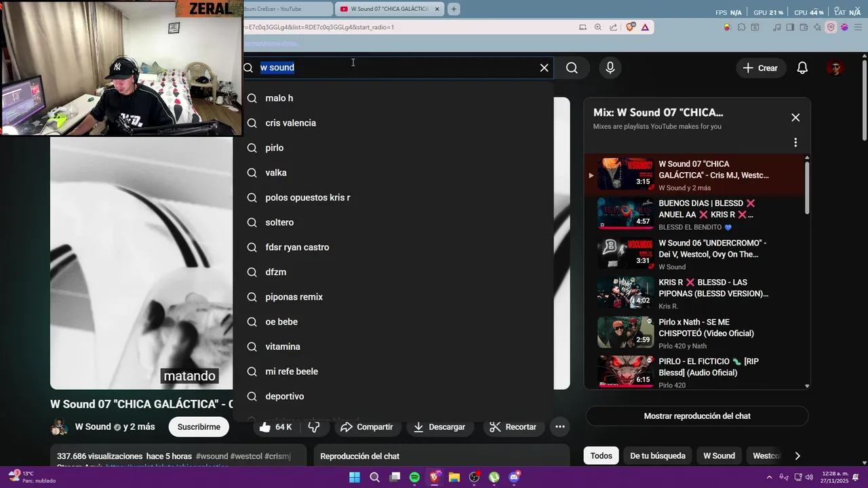The image size is (868, 488).
Task: Open browser hamburger main menu
Action: click(x=858, y=27)
